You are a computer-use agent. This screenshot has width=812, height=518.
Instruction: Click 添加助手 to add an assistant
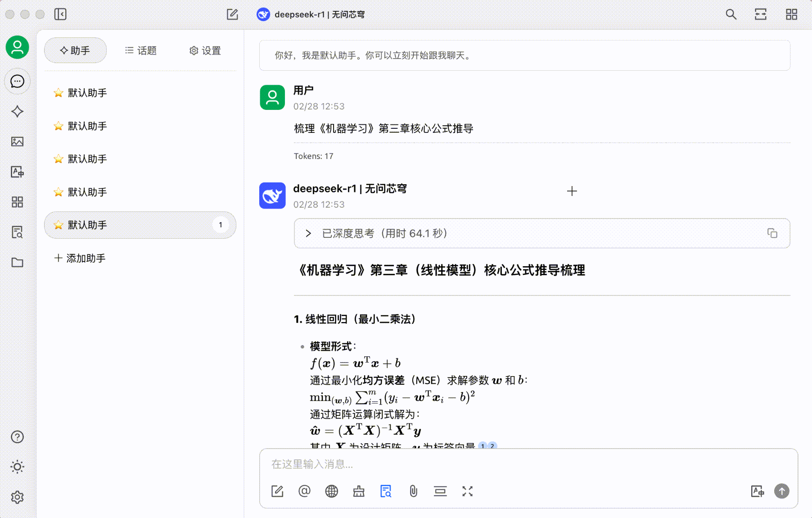[x=80, y=258]
